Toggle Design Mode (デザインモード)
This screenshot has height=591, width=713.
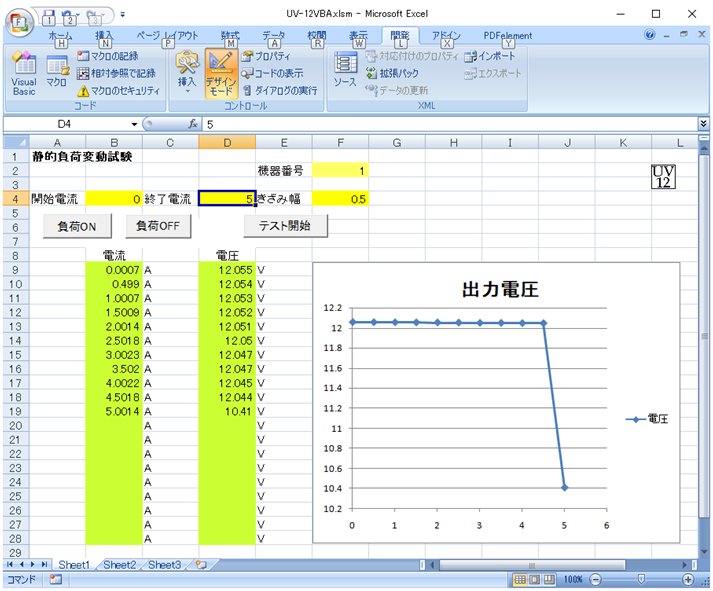coord(221,73)
